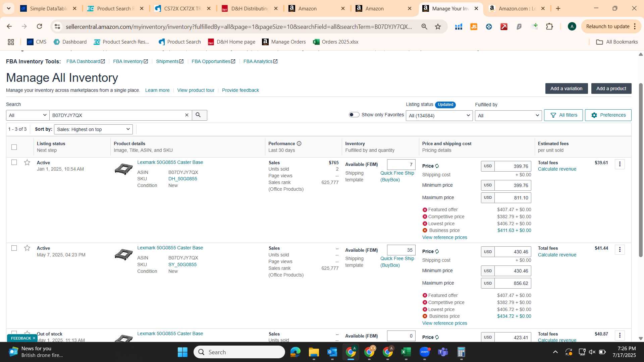This screenshot has width=644, height=362.
Task: Open Excel from the taskbar
Action: (406, 352)
